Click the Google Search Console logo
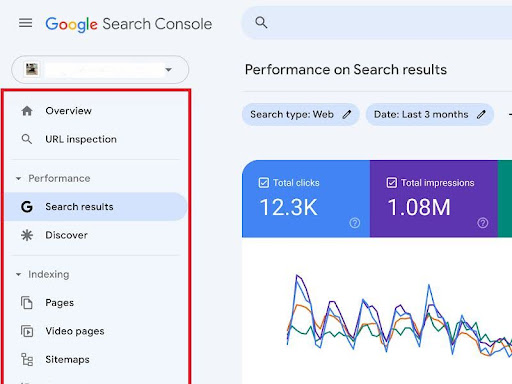 coord(129,24)
